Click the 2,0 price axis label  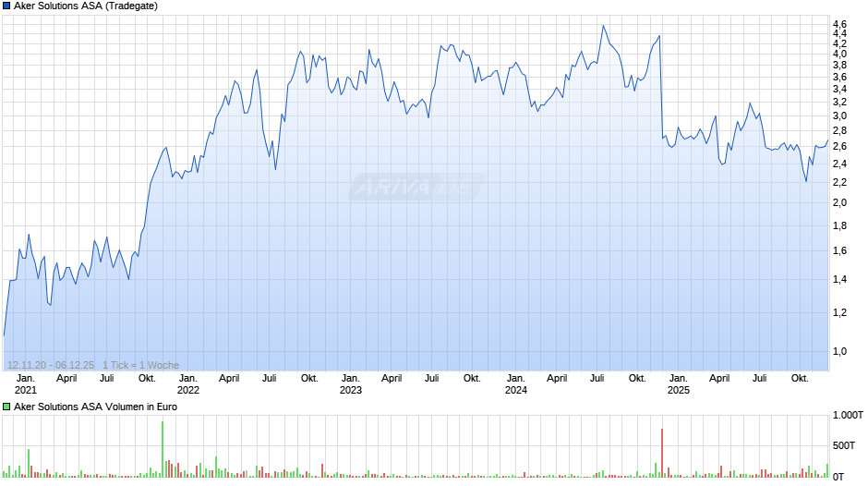click(x=839, y=202)
